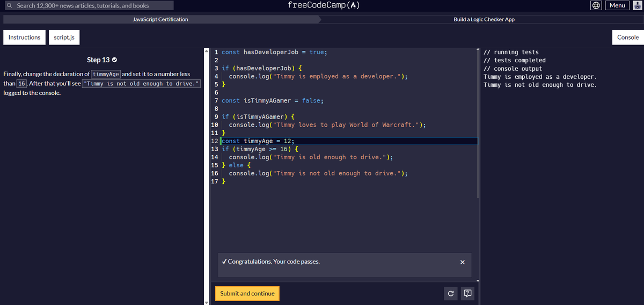The image size is (644, 305).
Task: Click line 16 'not old enough' log
Action: pos(318,173)
